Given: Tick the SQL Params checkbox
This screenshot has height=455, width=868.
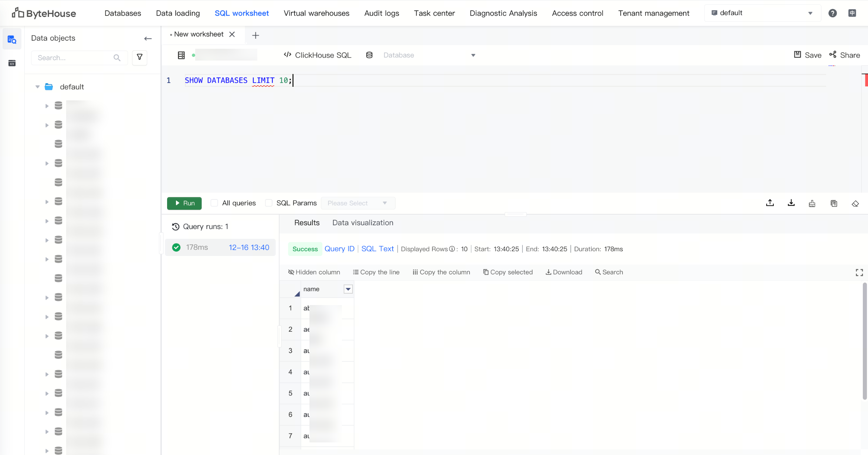Looking at the screenshot, I should pyautogui.click(x=269, y=203).
